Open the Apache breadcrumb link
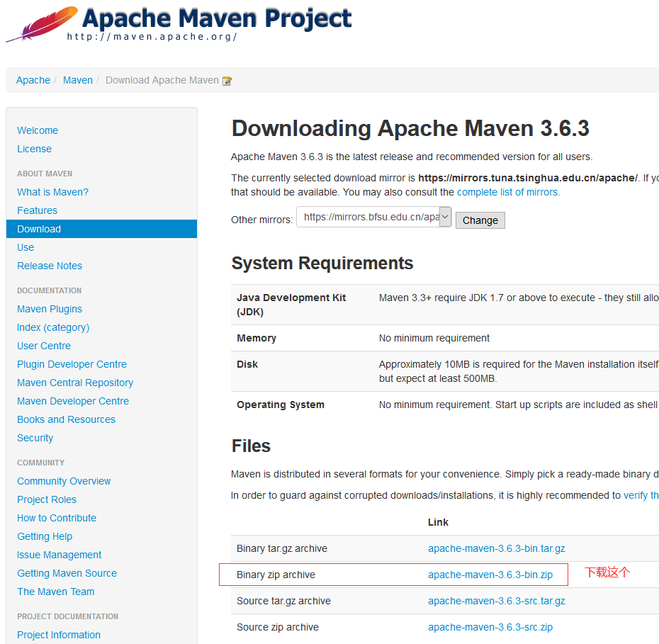 click(33, 80)
